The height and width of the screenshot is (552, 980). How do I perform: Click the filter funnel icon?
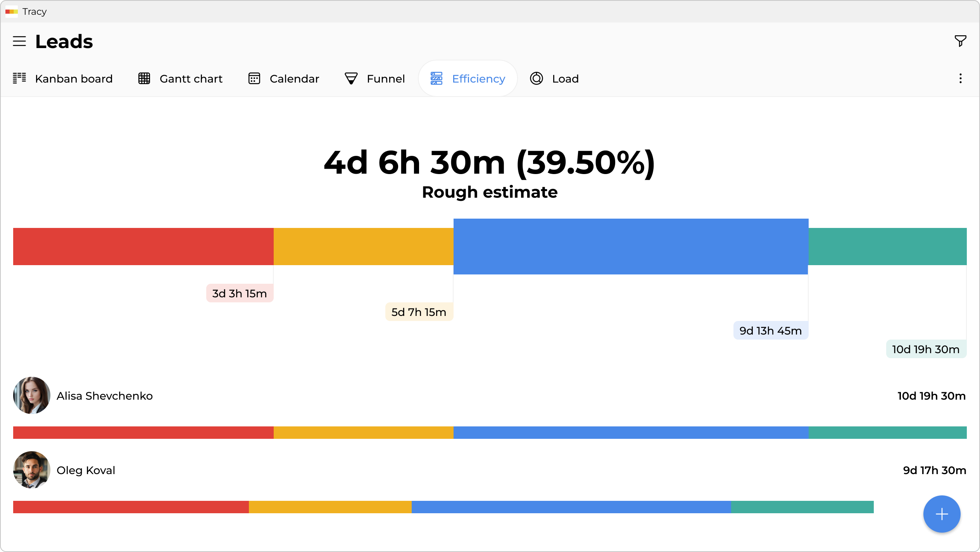[x=960, y=41]
